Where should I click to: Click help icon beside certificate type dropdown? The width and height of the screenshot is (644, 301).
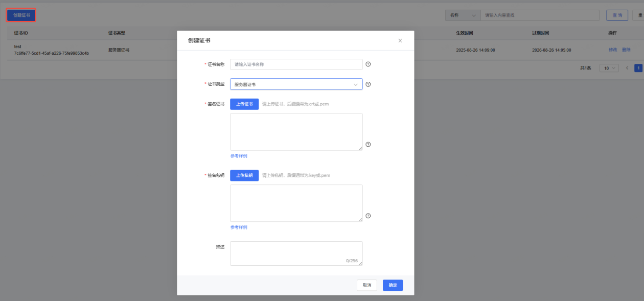click(x=368, y=84)
